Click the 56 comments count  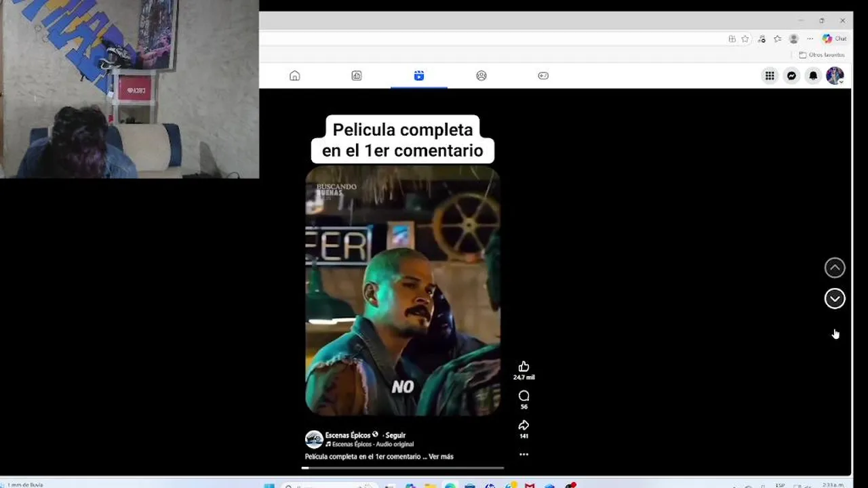pos(524,407)
